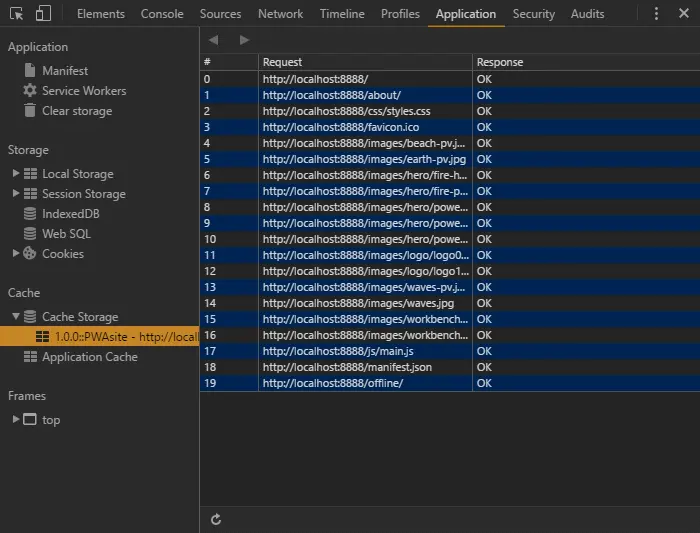
Task: Switch to the Console tab
Action: (x=162, y=14)
